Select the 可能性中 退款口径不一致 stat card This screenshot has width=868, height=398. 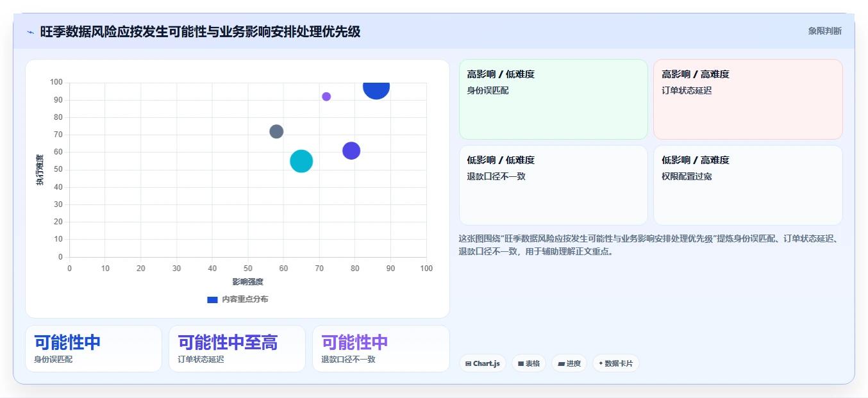pyautogui.click(x=381, y=349)
